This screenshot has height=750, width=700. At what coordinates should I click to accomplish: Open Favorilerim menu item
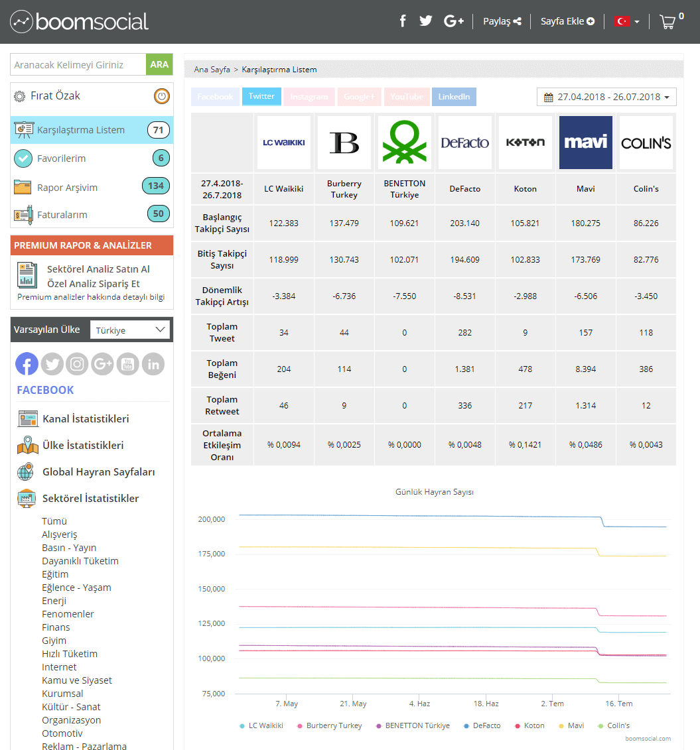pos(92,158)
